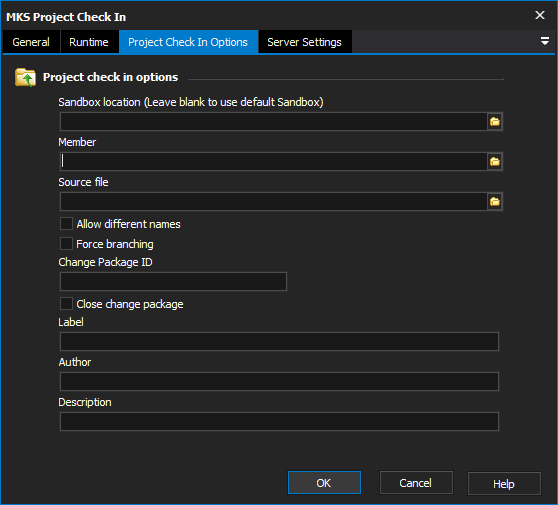
Task: Click into the Member text field
Action: coord(273,162)
